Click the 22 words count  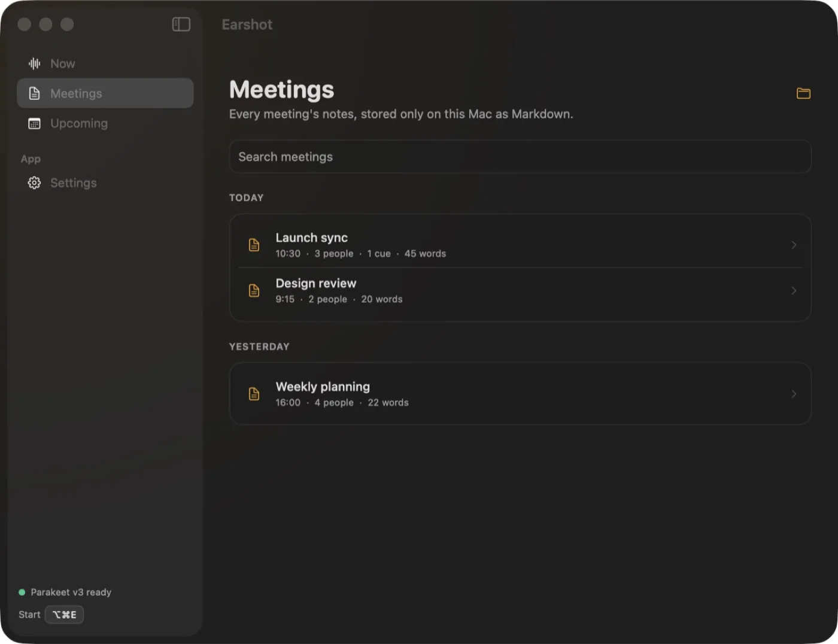tap(388, 403)
